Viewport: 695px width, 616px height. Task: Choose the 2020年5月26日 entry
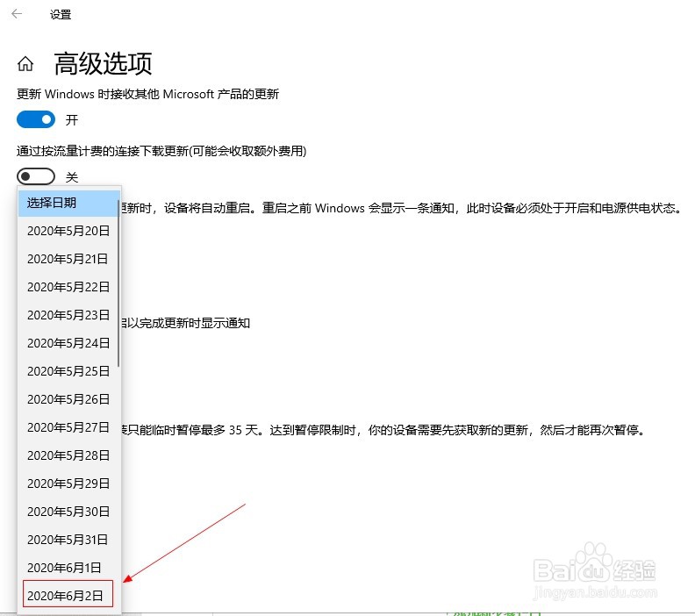coord(68,399)
